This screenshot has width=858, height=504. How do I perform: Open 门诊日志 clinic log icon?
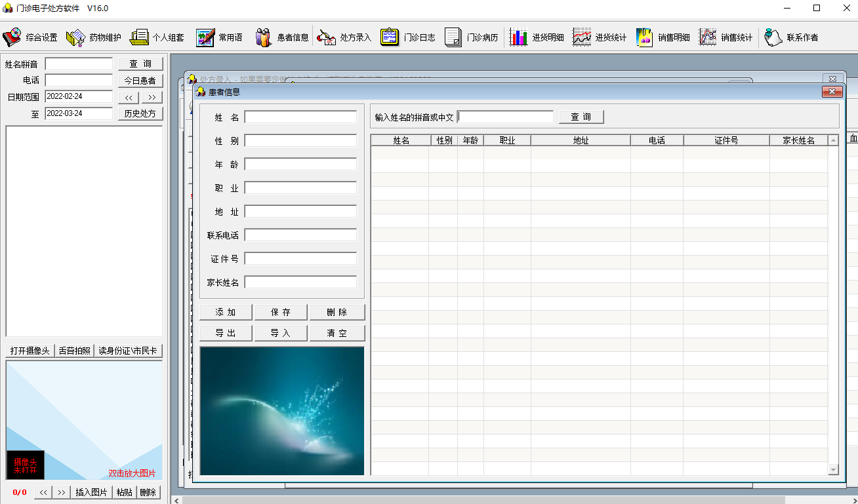coord(390,37)
